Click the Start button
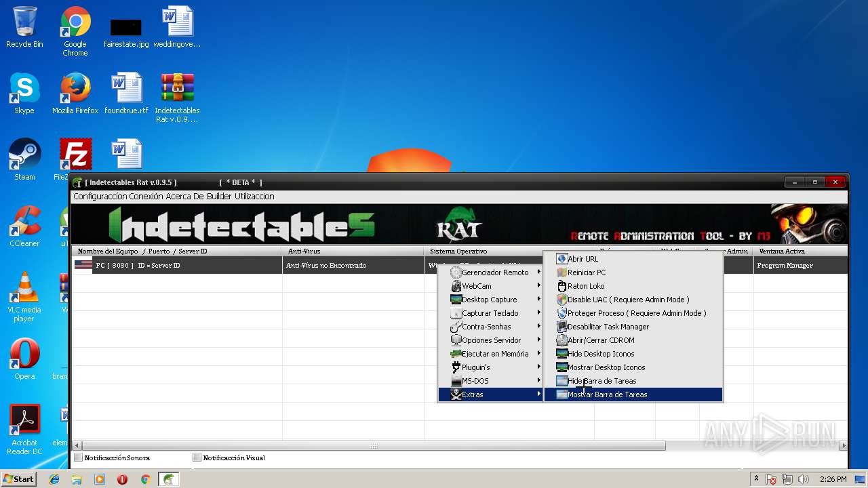The height and width of the screenshot is (488, 868). [19, 479]
